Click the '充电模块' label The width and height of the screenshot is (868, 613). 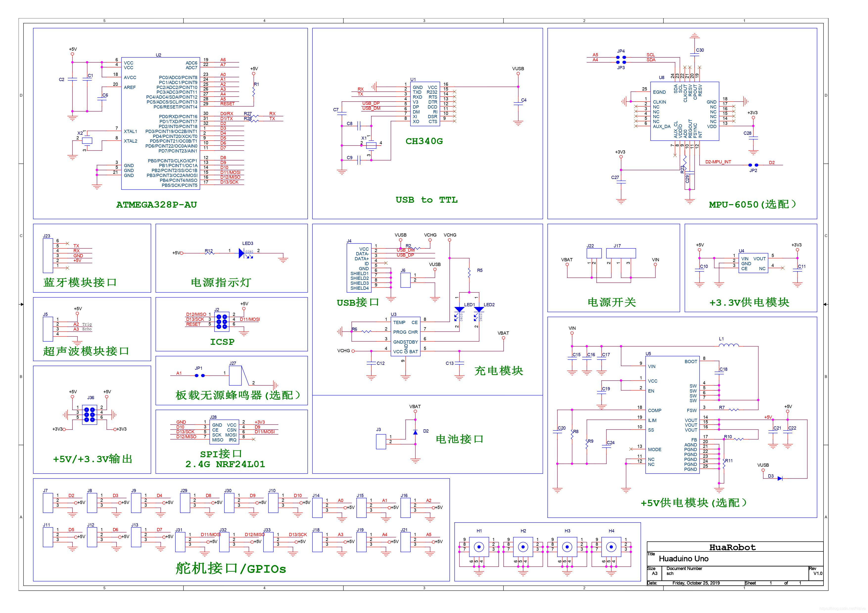pyautogui.click(x=499, y=371)
